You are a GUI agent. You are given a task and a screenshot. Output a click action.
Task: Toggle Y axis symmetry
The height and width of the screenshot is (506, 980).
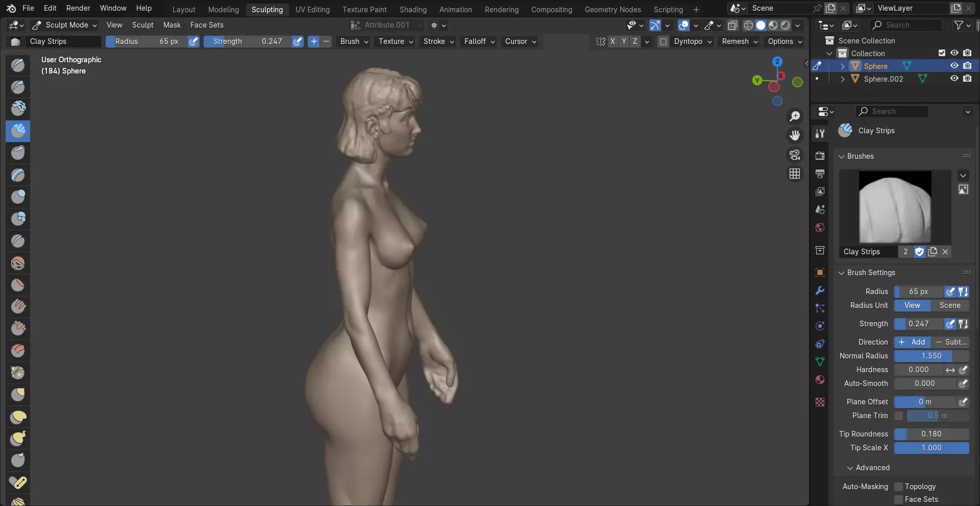(624, 41)
